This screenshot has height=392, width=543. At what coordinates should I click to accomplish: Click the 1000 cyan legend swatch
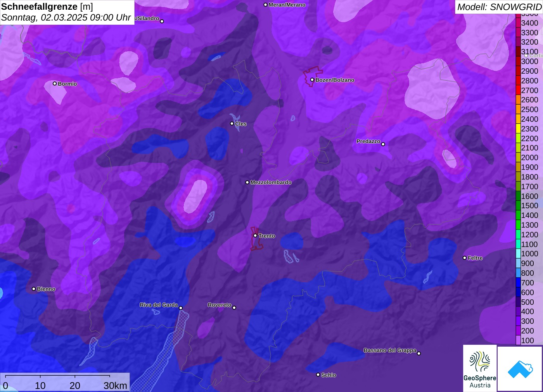pyautogui.click(x=518, y=254)
